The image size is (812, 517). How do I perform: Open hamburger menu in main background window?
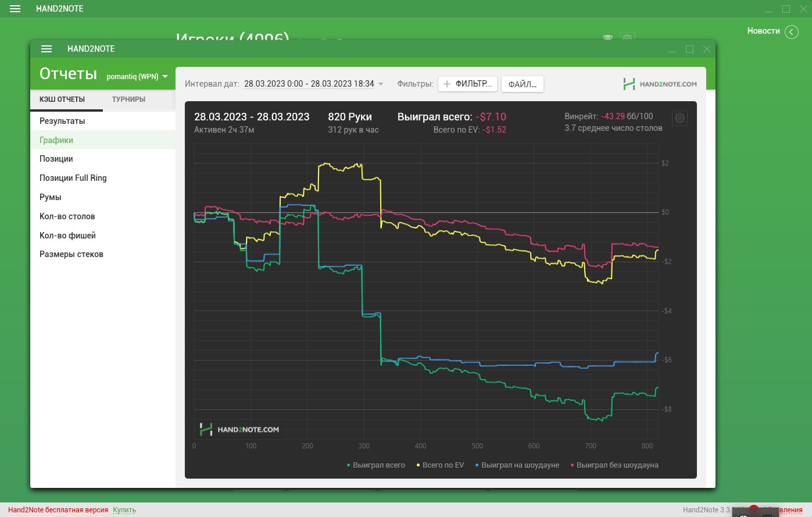click(15, 9)
